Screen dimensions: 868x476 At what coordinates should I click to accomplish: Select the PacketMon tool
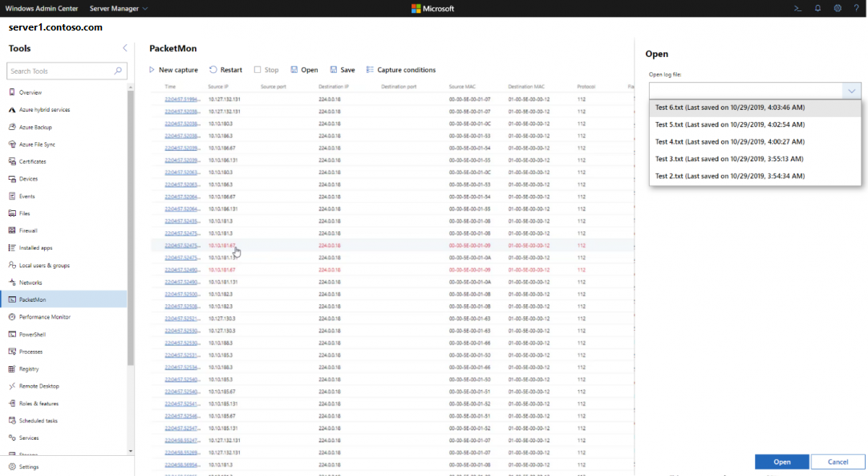point(63,299)
